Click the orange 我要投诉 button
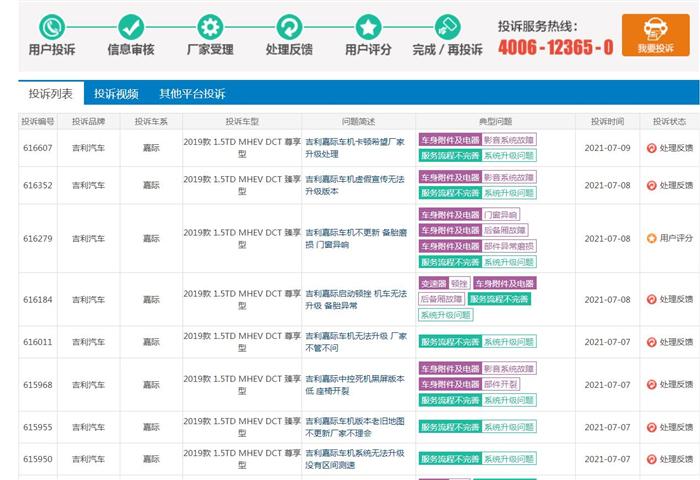This screenshot has height=480, width=700. point(655,35)
